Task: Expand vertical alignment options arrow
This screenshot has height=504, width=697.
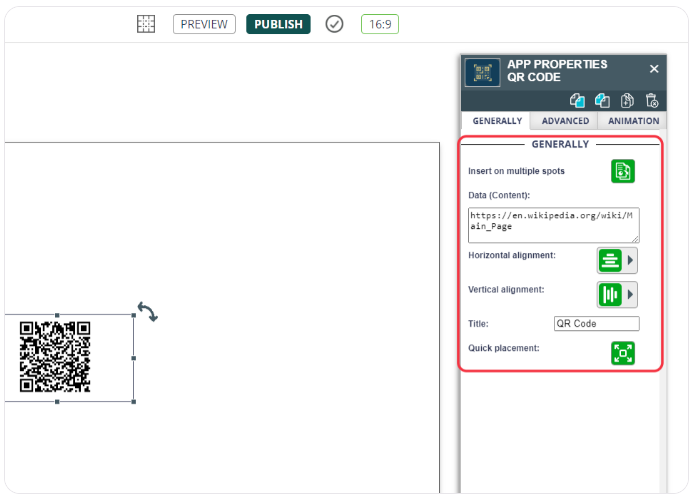Action: (x=630, y=295)
